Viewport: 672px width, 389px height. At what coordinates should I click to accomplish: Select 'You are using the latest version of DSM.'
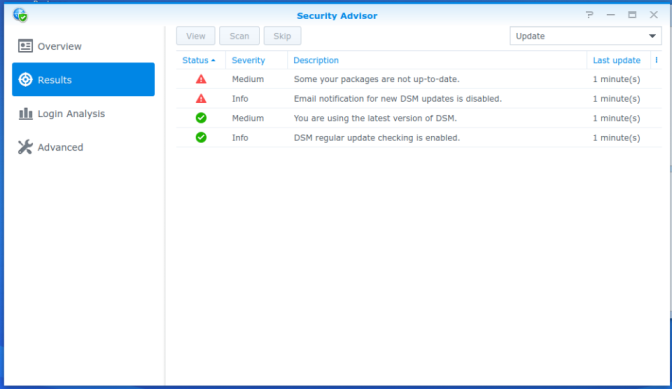375,118
